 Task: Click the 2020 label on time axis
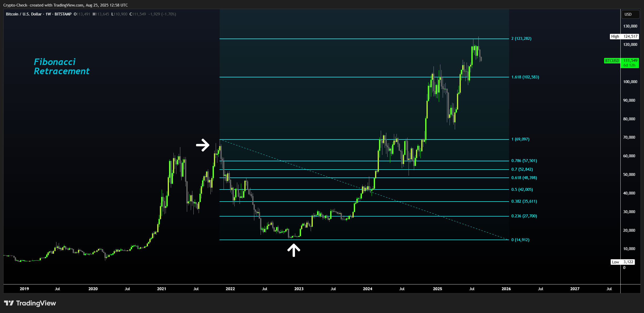tap(93, 289)
